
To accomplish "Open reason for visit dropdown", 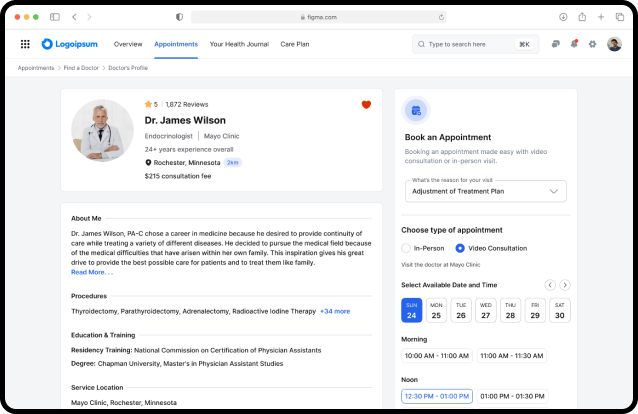I will [485, 191].
